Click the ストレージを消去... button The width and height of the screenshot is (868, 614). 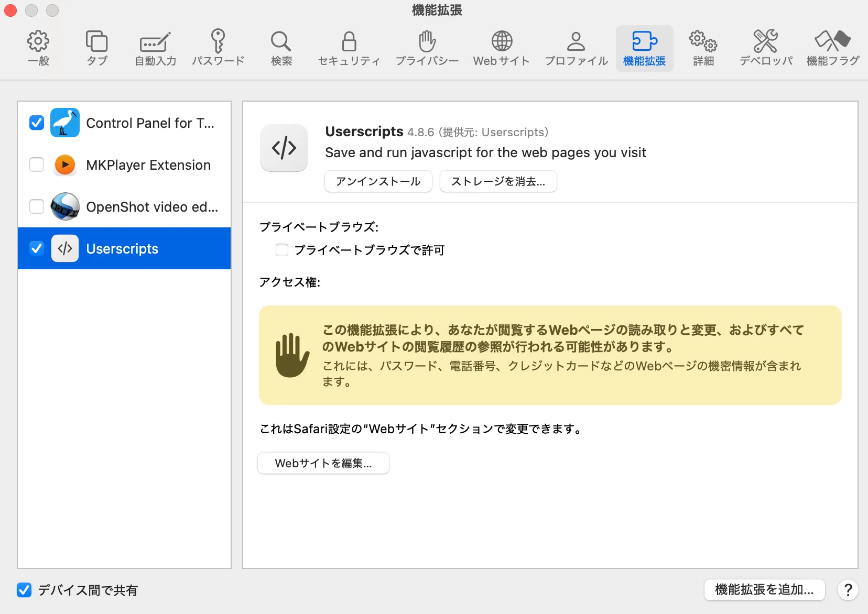pos(498,181)
